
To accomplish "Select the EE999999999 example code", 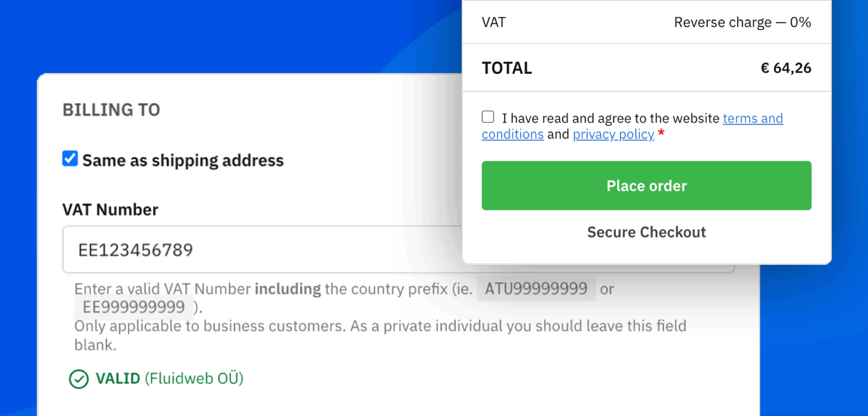I will (134, 307).
